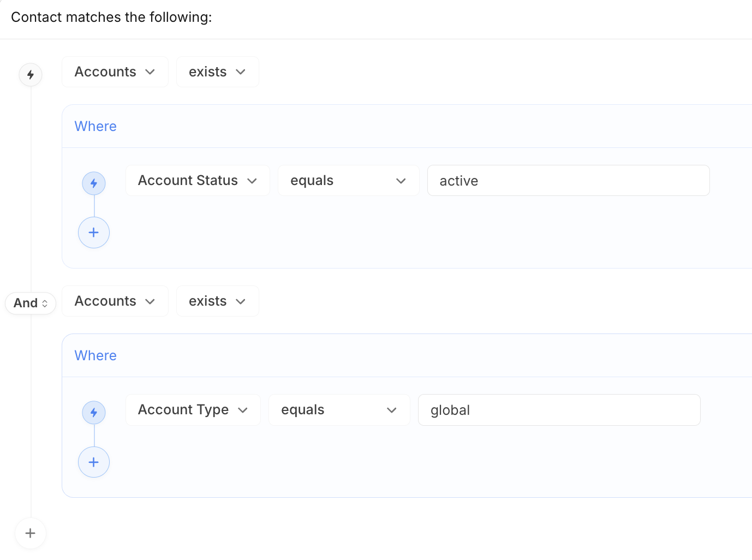The image size is (752, 560).
Task: Change the exists operator in the second Accounts rule
Action: (217, 301)
